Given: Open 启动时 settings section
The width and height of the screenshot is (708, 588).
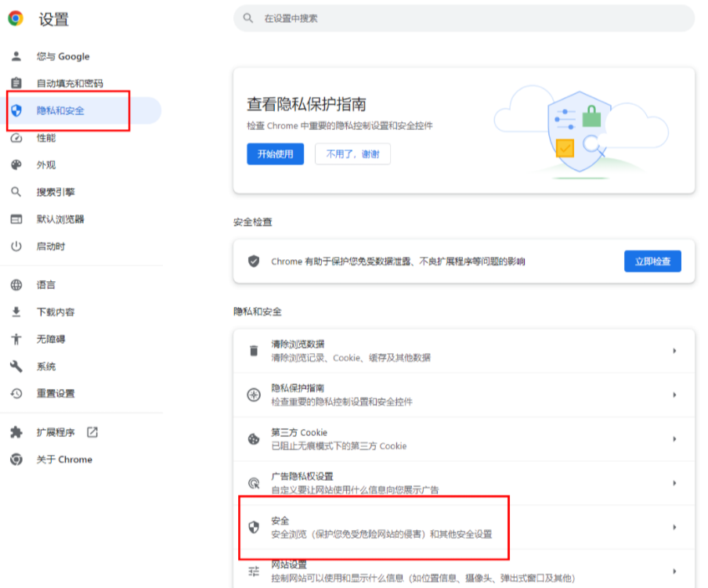Looking at the screenshot, I should [51, 247].
